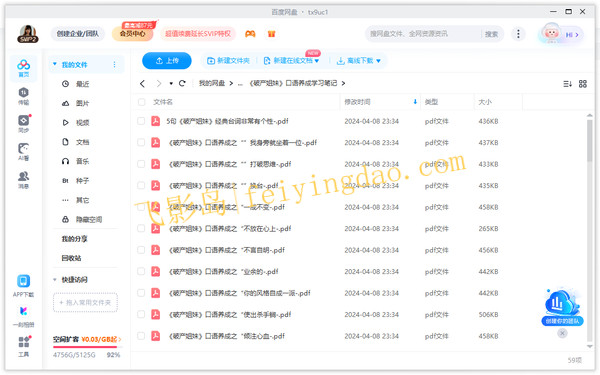600x375 pixels.
Task: Expand the breadcrumb ellipsis path
Action: [x=240, y=83]
